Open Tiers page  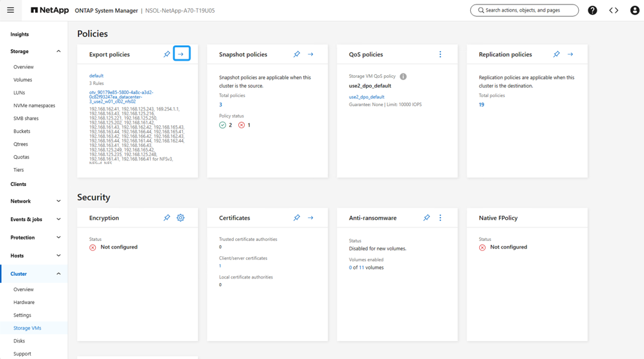click(19, 170)
